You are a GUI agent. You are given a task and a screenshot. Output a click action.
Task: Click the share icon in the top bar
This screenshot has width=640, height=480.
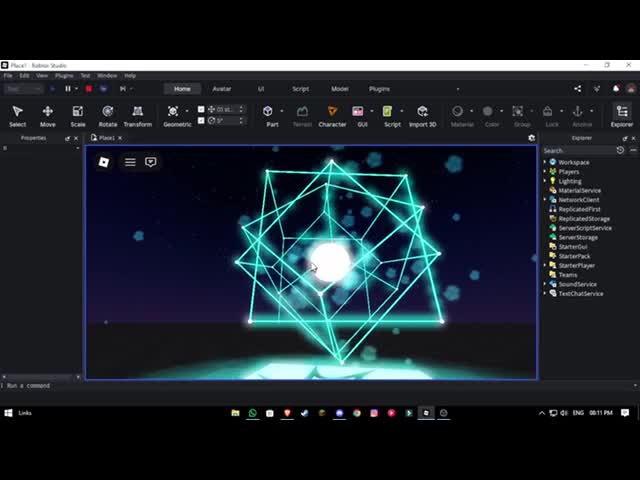click(578, 89)
